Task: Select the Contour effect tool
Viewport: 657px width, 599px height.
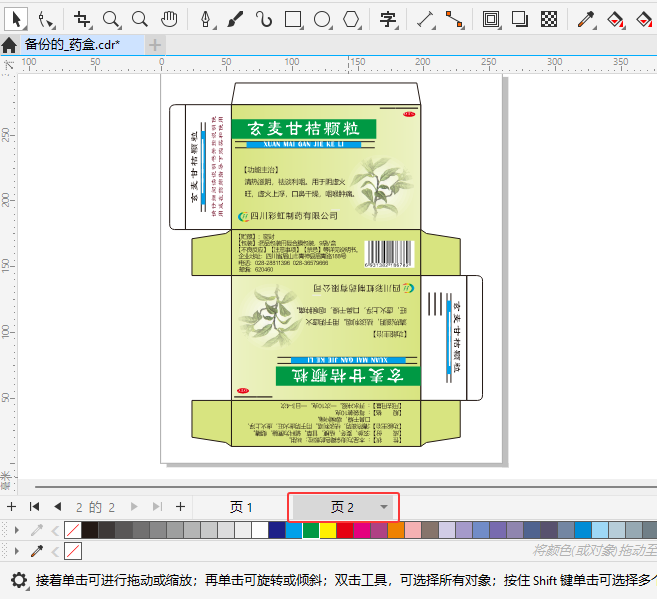Action: point(491,19)
